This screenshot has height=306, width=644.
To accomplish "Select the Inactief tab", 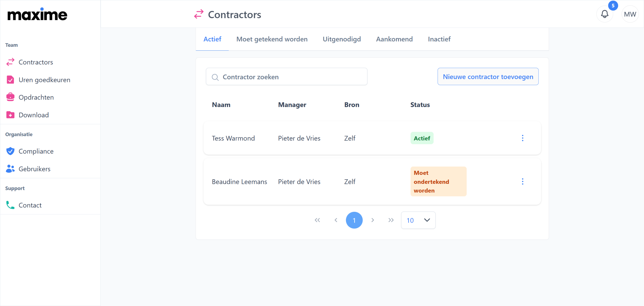I will point(439,39).
